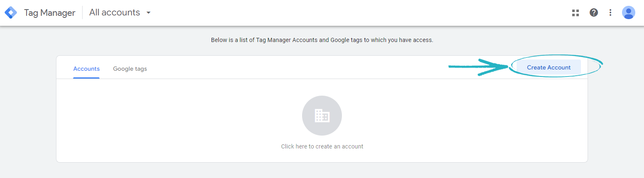Open the three-dot more options menu
Viewport: 644px width, 178px height.
point(610,12)
